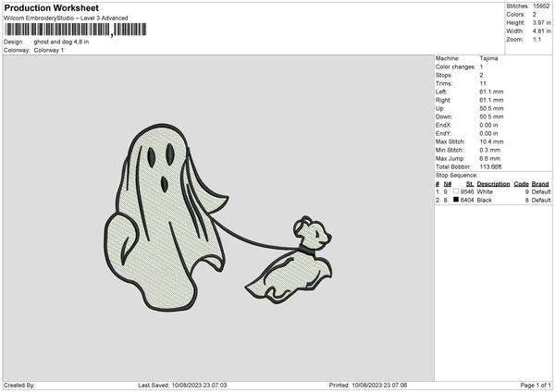Click the "Stop Sequence:" heading
The width and height of the screenshot is (555, 392).
pyautogui.click(x=457, y=176)
